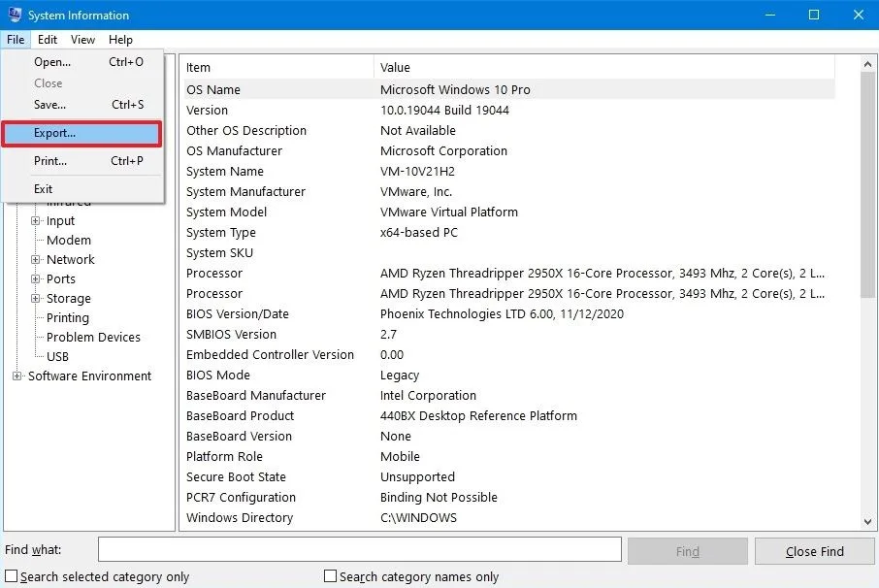Select the OS Manufacturer row

click(x=509, y=150)
